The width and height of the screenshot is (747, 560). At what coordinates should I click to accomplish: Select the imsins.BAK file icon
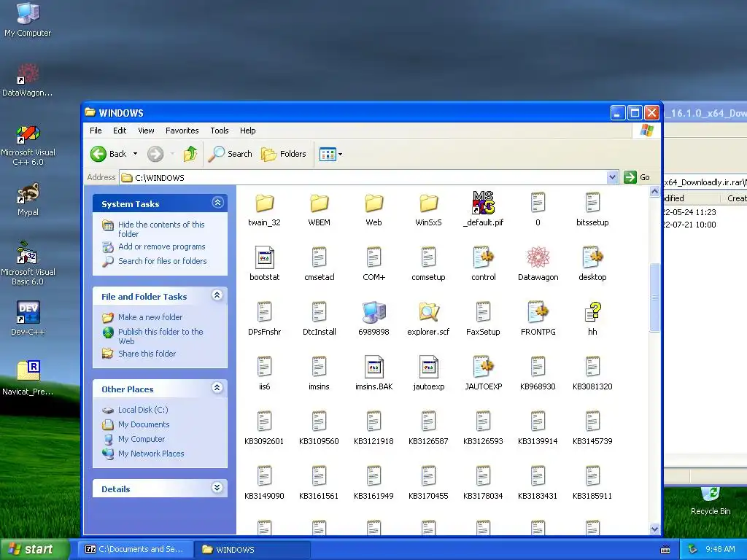374,367
